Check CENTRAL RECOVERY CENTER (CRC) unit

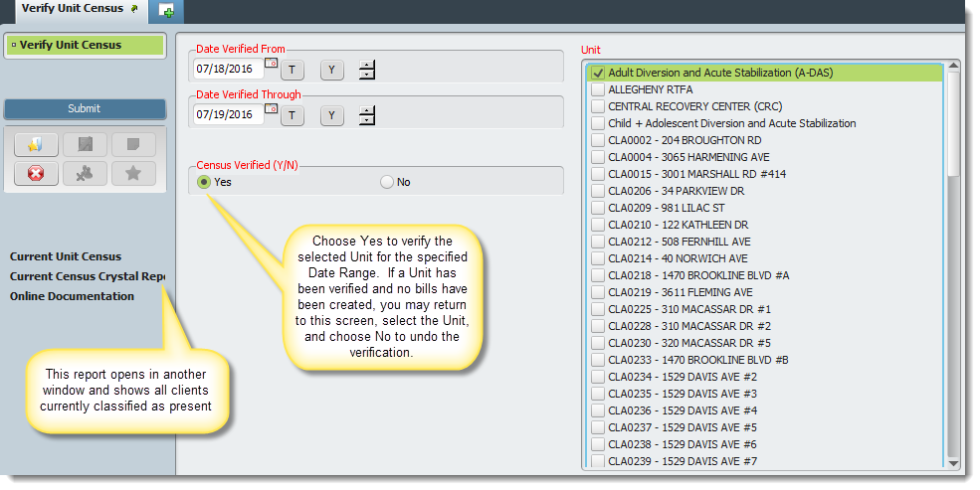[x=598, y=106]
